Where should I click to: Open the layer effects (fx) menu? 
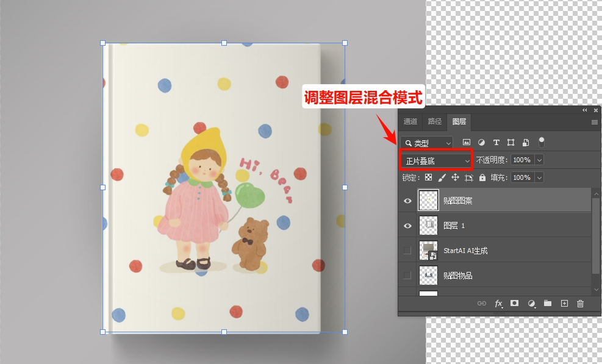pyautogui.click(x=498, y=303)
